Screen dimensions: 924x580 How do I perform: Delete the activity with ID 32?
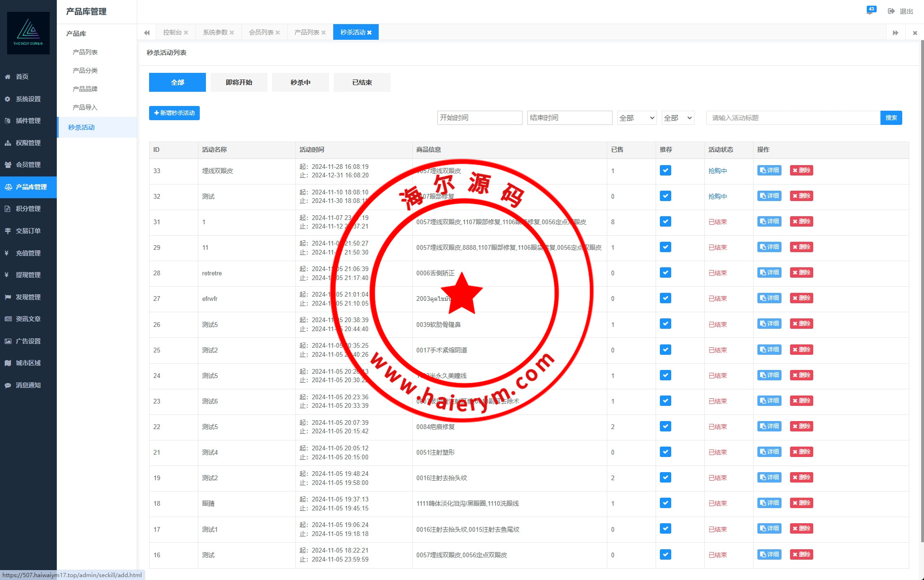801,196
